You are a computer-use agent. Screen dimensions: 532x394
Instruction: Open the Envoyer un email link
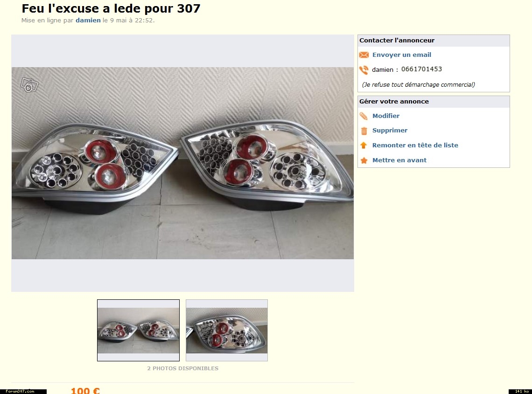tap(402, 55)
